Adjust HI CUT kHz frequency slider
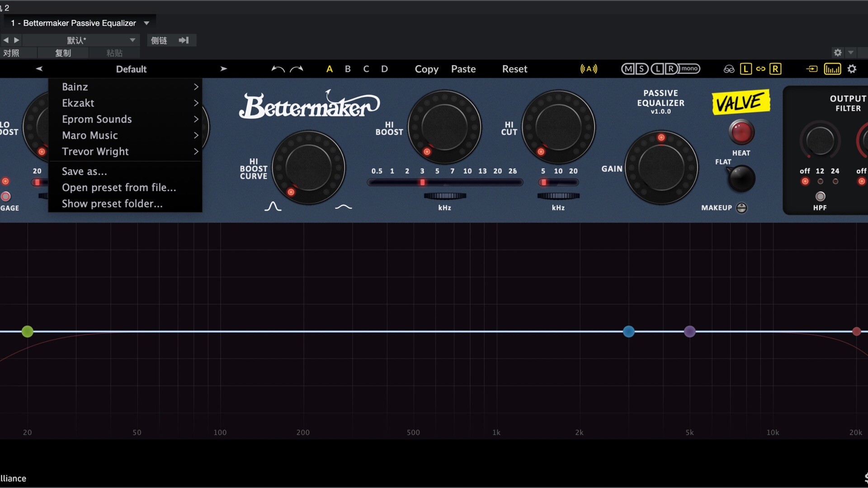The width and height of the screenshot is (868, 488). tap(559, 183)
